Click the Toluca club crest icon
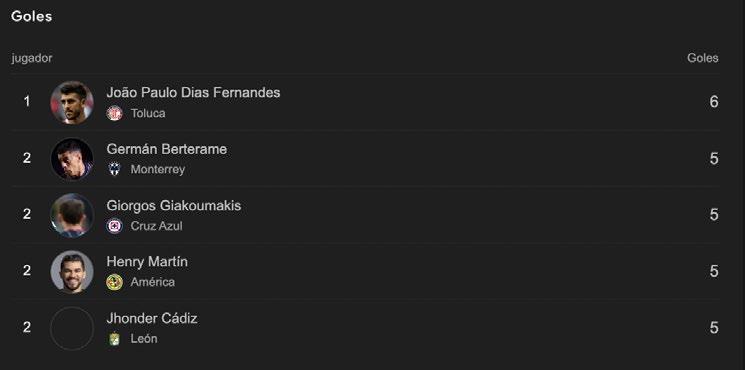 point(115,113)
